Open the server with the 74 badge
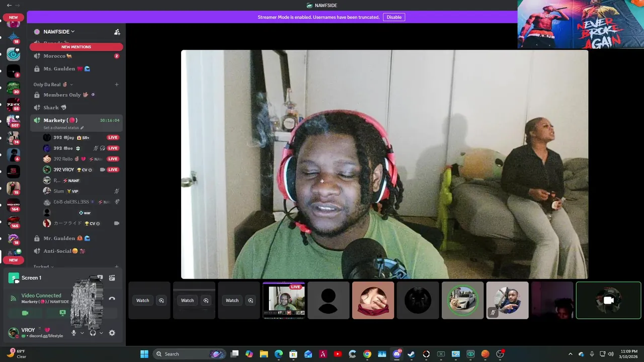Viewport: 644px width, 362px height. [x=13, y=138]
